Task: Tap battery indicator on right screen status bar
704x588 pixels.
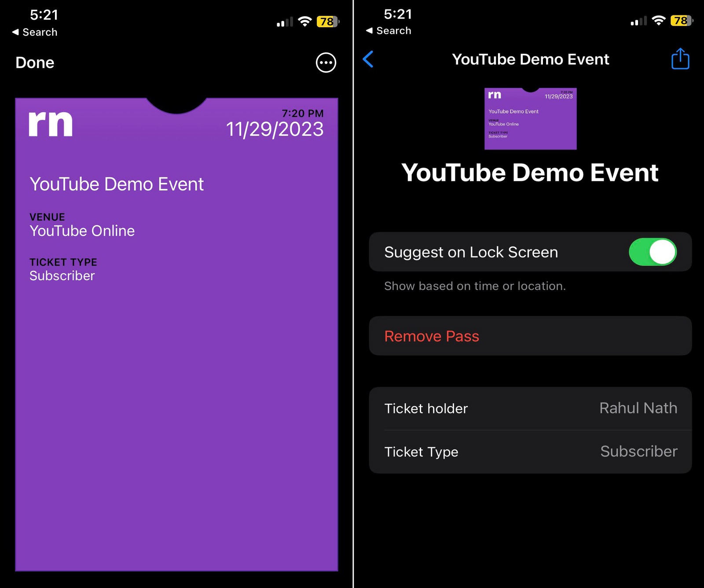Action: tap(682, 21)
